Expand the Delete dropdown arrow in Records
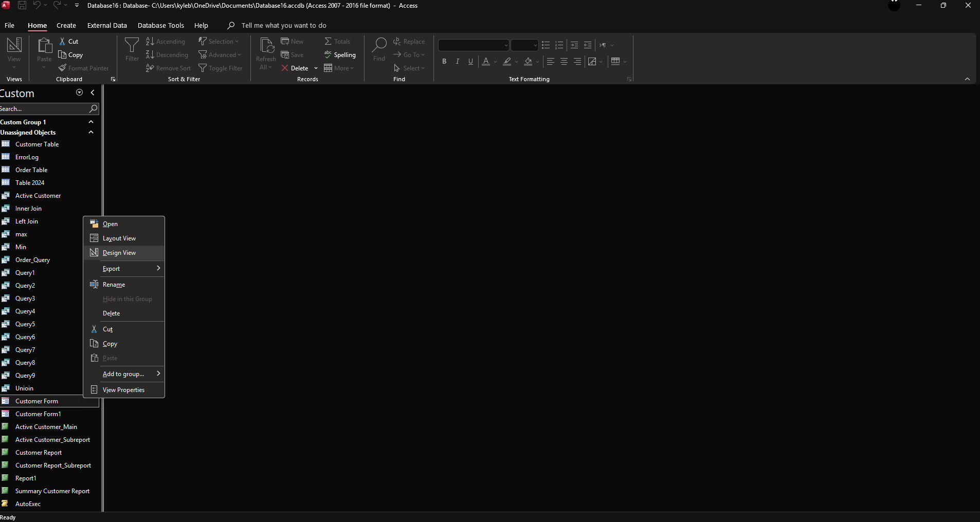The height and width of the screenshot is (522, 980). [316, 68]
